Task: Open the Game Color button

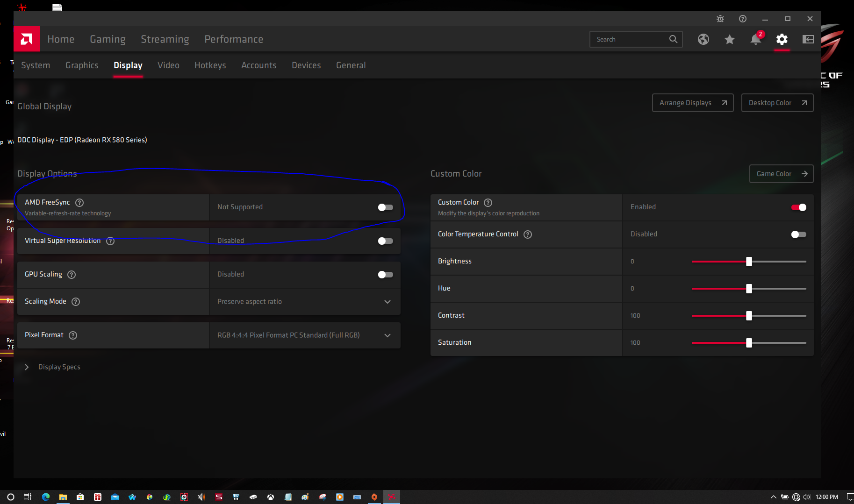Action: click(x=782, y=174)
